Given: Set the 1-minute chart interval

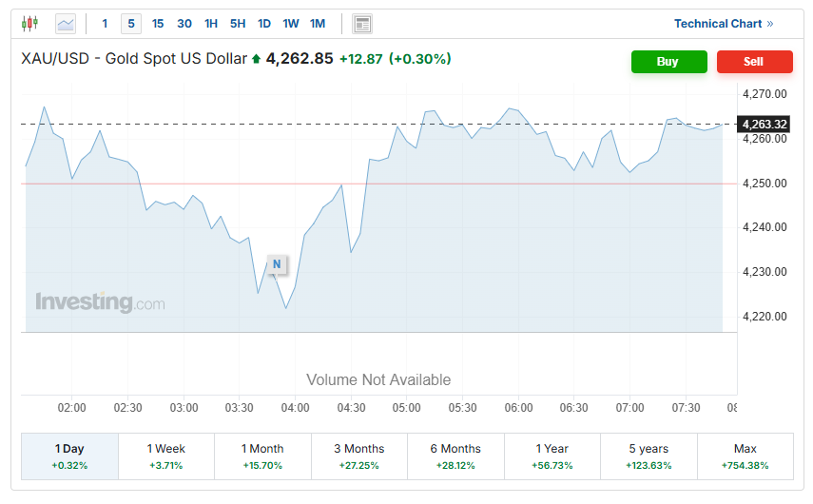Looking at the screenshot, I should click(105, 24).
